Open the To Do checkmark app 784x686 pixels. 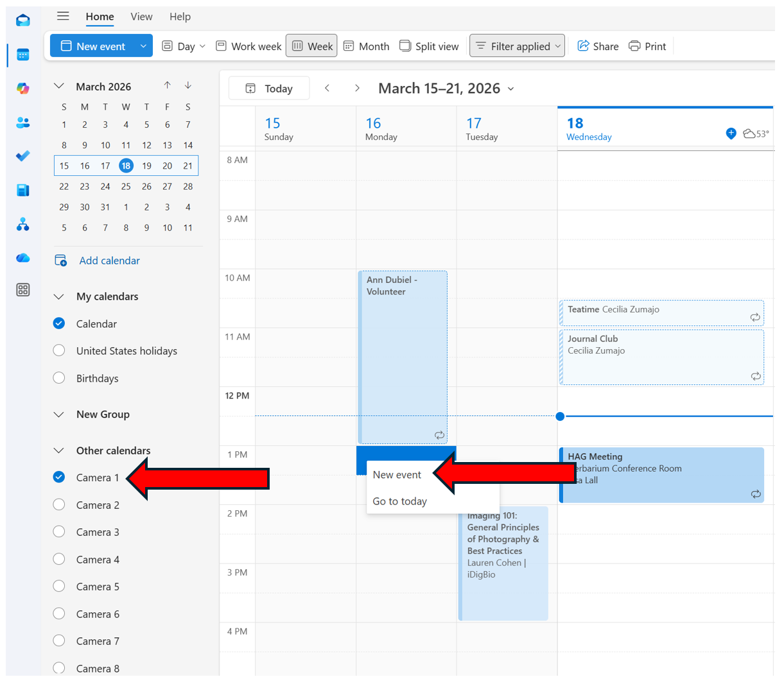(23, 156)
